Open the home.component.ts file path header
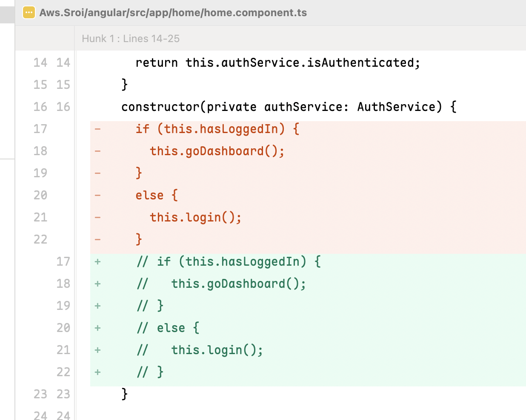Viewport: 526px width, 420px height. click(173, 13)
